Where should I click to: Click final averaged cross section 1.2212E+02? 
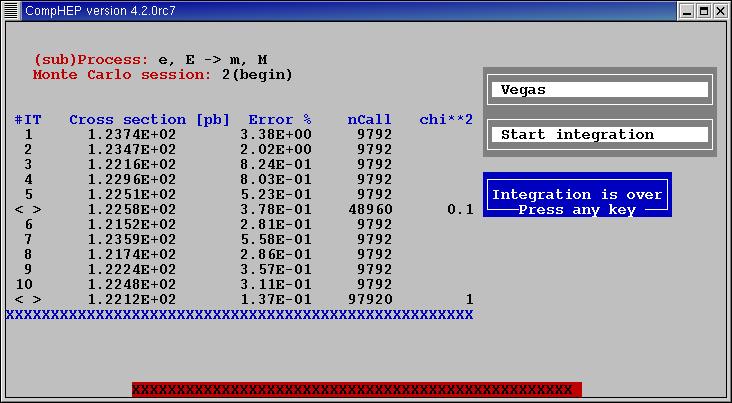(x=132, y=299)
